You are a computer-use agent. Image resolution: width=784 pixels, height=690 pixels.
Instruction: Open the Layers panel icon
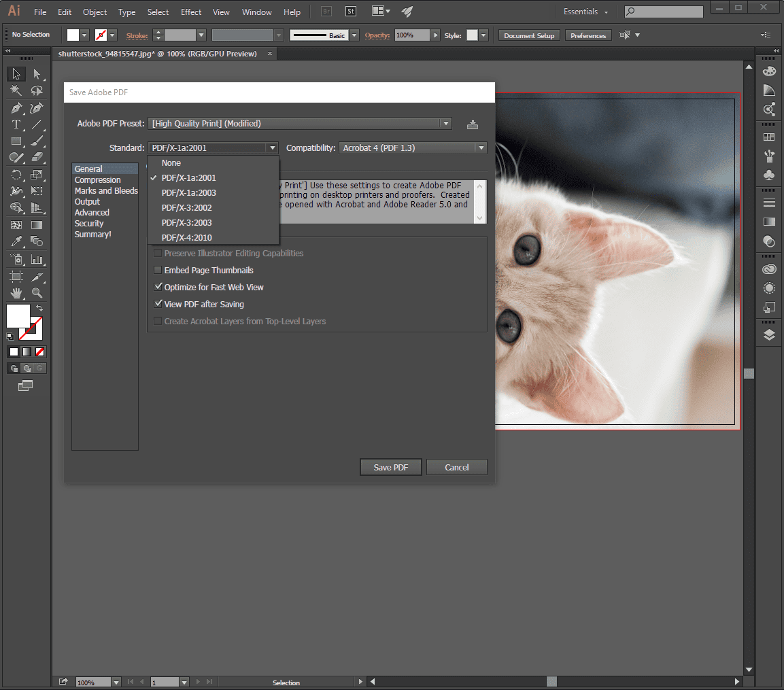(769, 334)
